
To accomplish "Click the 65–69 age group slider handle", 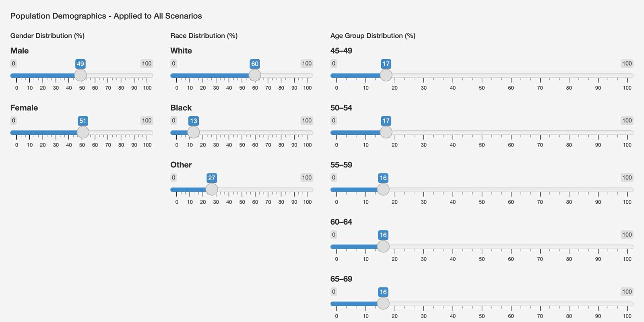I will (383, 303).
